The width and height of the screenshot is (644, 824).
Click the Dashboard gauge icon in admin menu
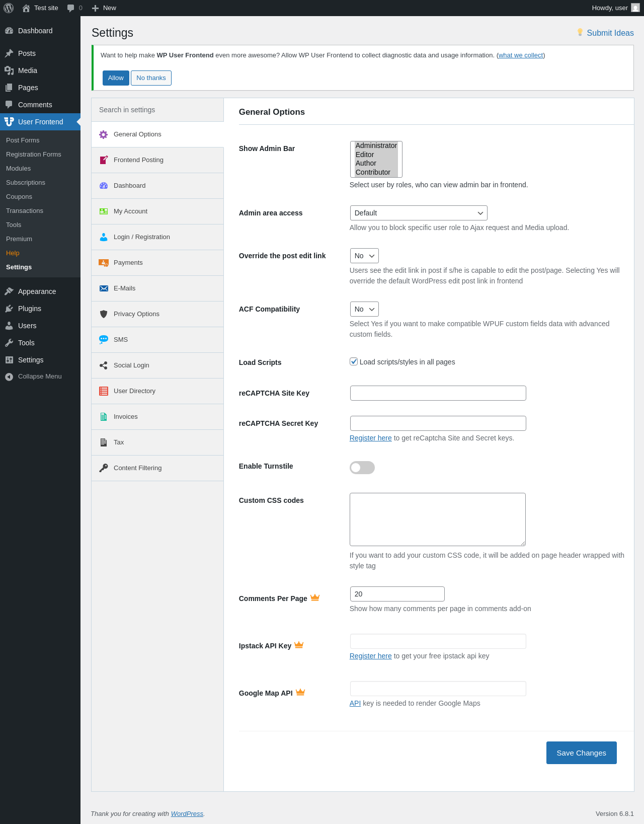pos(9,31)
